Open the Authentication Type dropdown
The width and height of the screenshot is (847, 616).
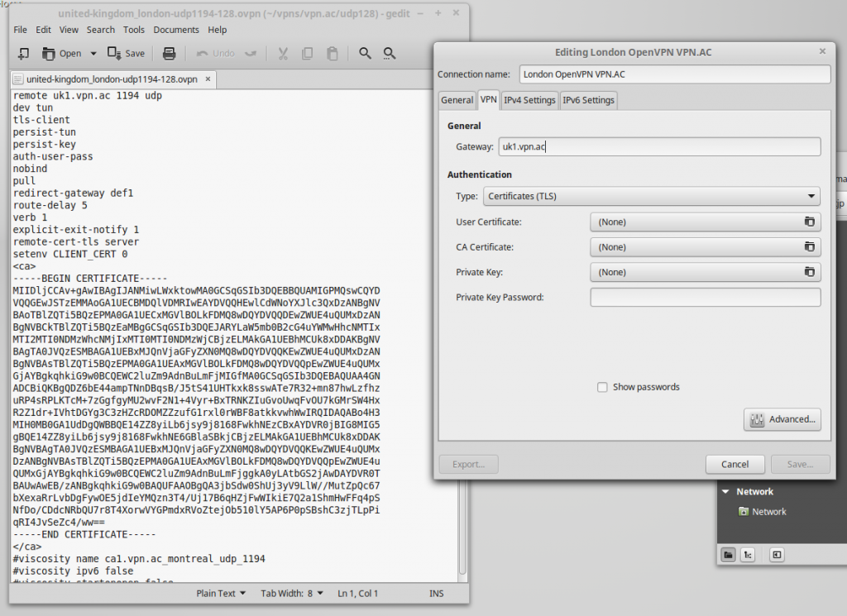(651, 197)
